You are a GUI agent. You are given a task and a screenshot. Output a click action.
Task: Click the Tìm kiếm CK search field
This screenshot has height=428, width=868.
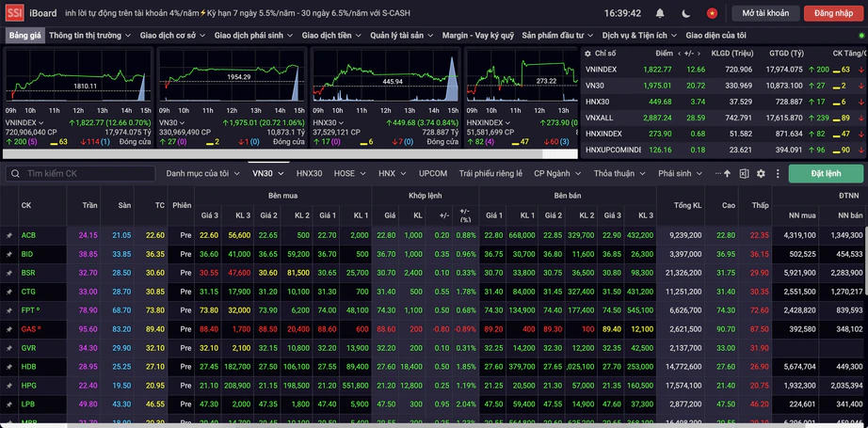point(81,174)
